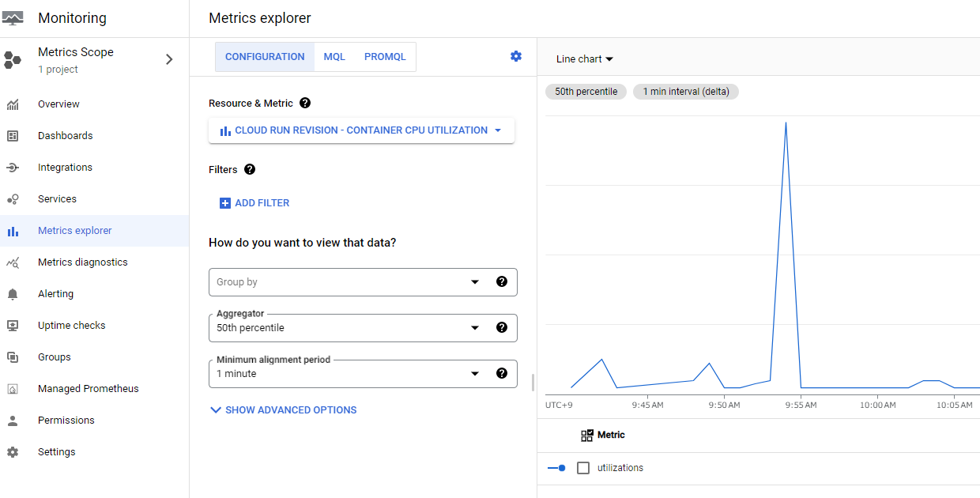Switch to the PROMQL tab
The width and height of the screenshot is (980, 498).
[385, 57]
